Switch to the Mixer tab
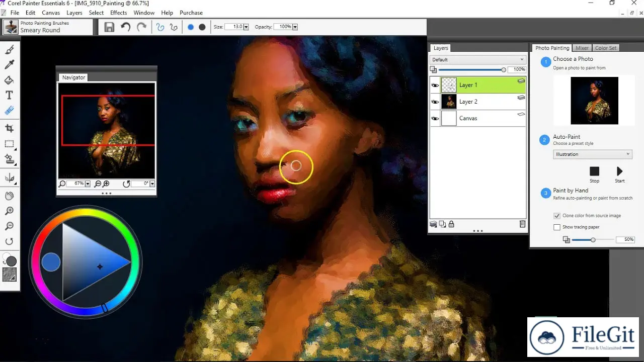 point(582,48)
